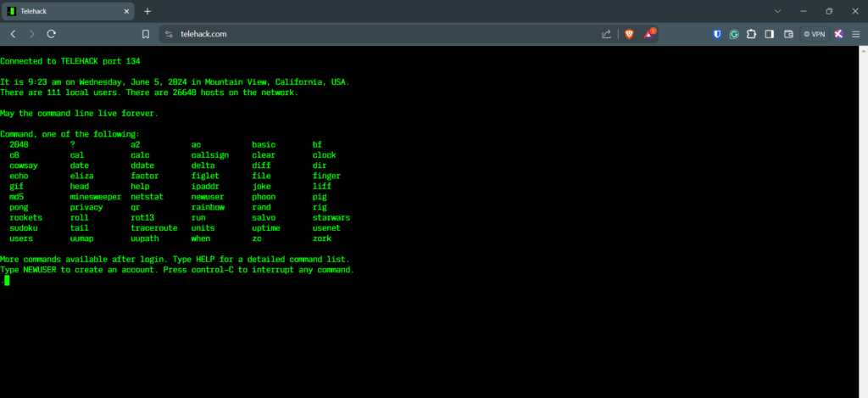The image size is (868, 398).
Task: Click 'May the command line live forever.' text
Action: coord(79,114)
